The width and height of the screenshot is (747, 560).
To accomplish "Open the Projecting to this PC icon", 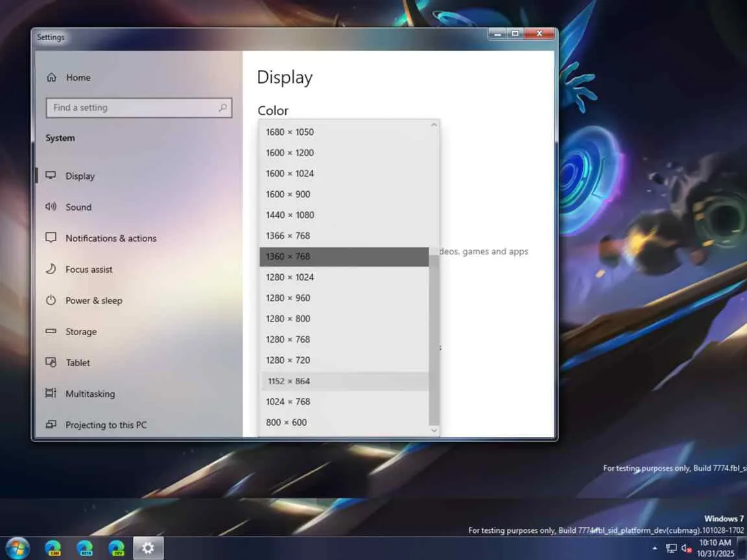I will (x=51, y=425).
